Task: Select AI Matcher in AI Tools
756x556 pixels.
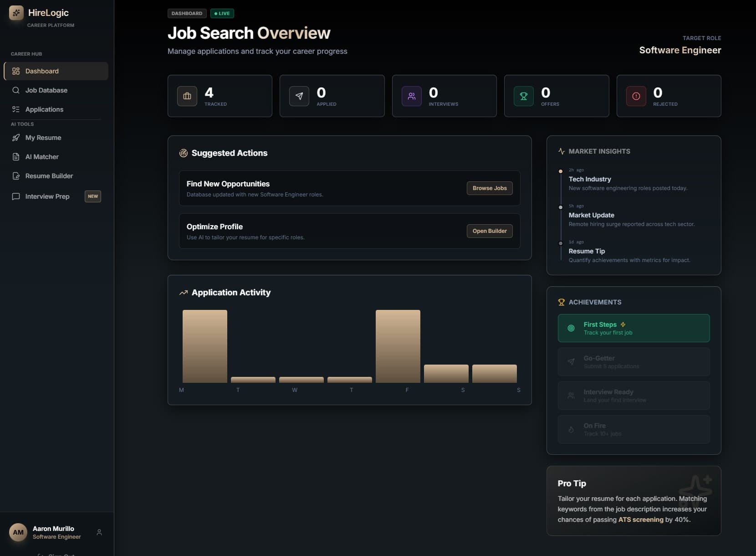Action: [x=42, y=157]
